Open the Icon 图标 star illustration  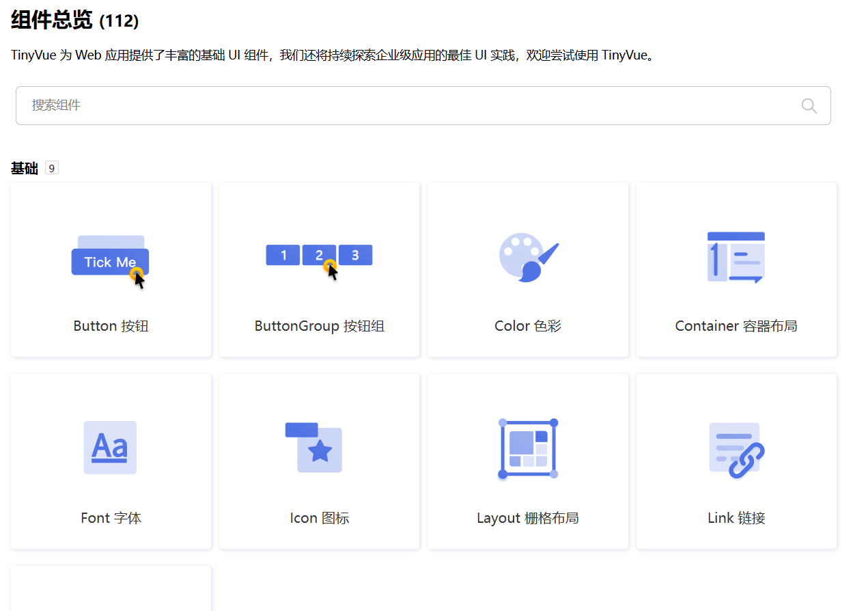313,447
